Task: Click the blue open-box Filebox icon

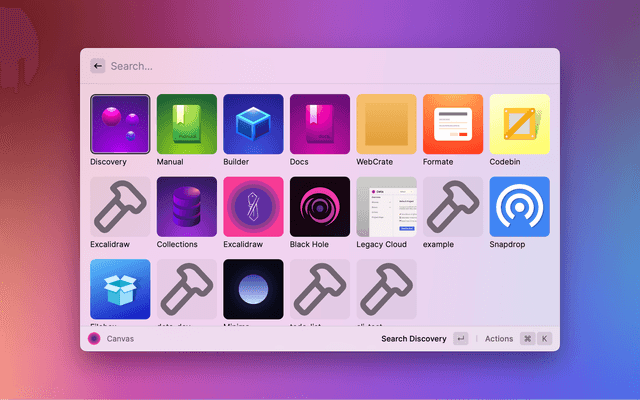Action: [x=120, y=289]
